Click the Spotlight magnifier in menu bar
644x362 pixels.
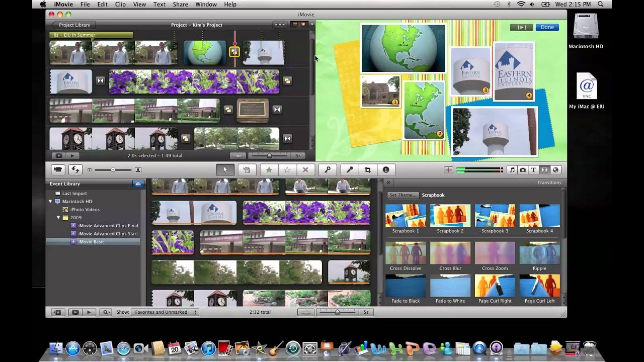[600, 4]
